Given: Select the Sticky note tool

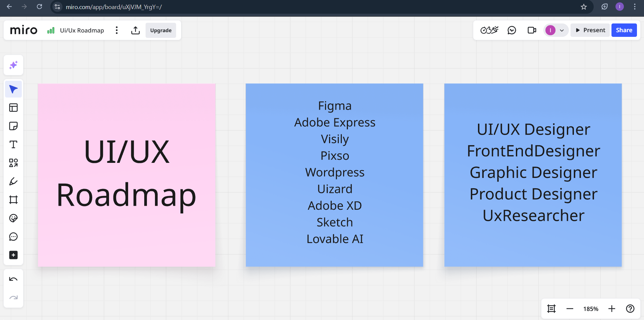Looking at the screenshot, I should [13, 126].
